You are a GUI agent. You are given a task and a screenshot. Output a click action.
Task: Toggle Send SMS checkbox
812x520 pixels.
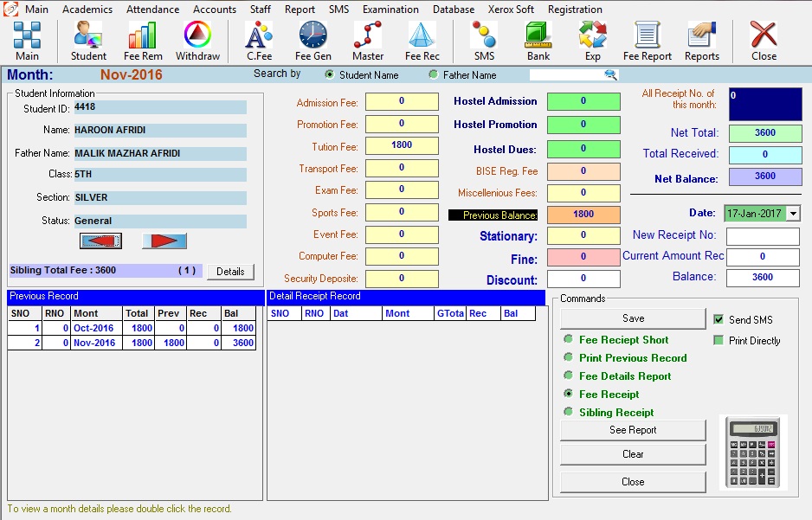coord(719,319)
